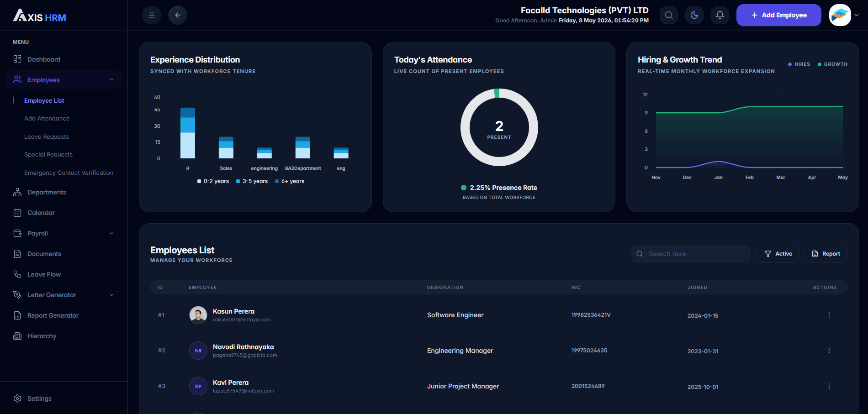
Task: Click the Engineering Manager designation
Action: [x=460, y=351]
